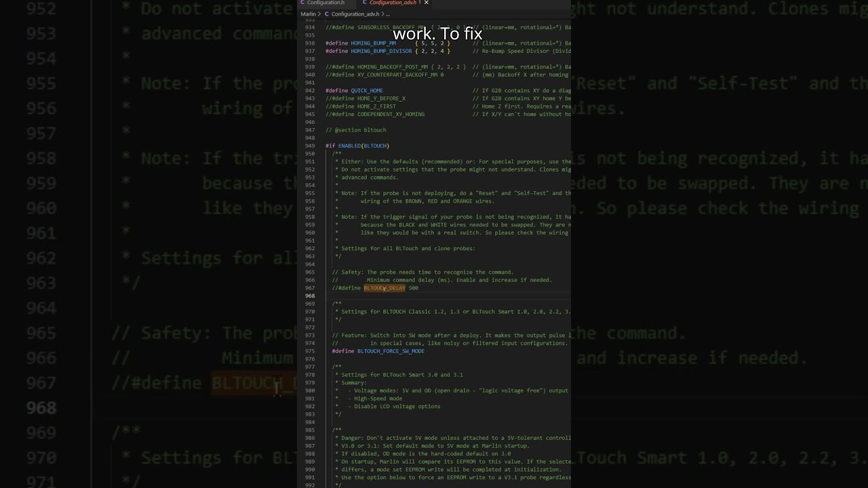The width and height of the screenshot is (868, 488).
Task: Click 'Feature: Switch into SW mode' comment line
Action: pyautogui.click(x=452, y=335)
